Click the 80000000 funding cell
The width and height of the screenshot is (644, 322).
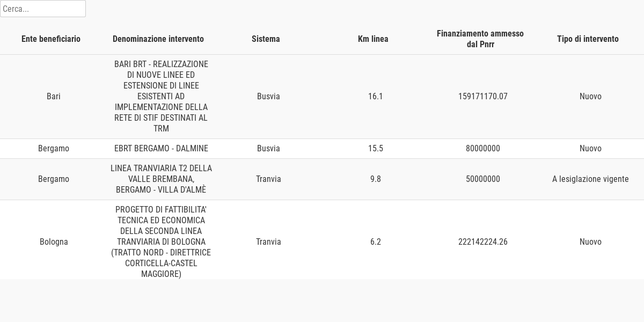coord(483,149)
